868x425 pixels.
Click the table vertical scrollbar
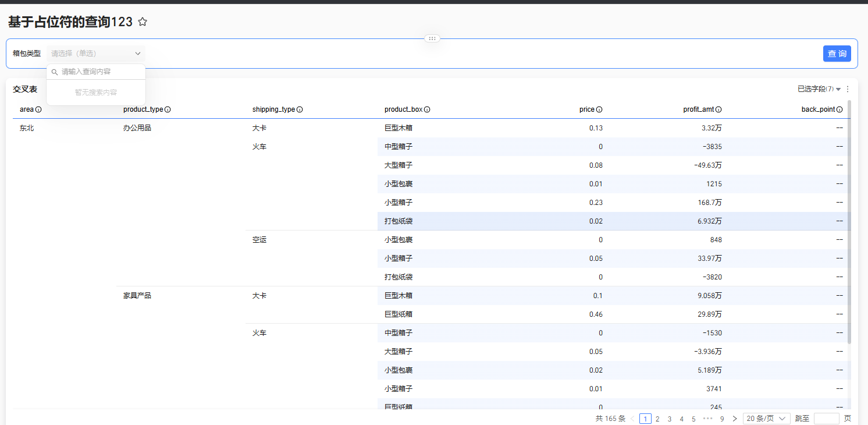(x=849, y=221)
